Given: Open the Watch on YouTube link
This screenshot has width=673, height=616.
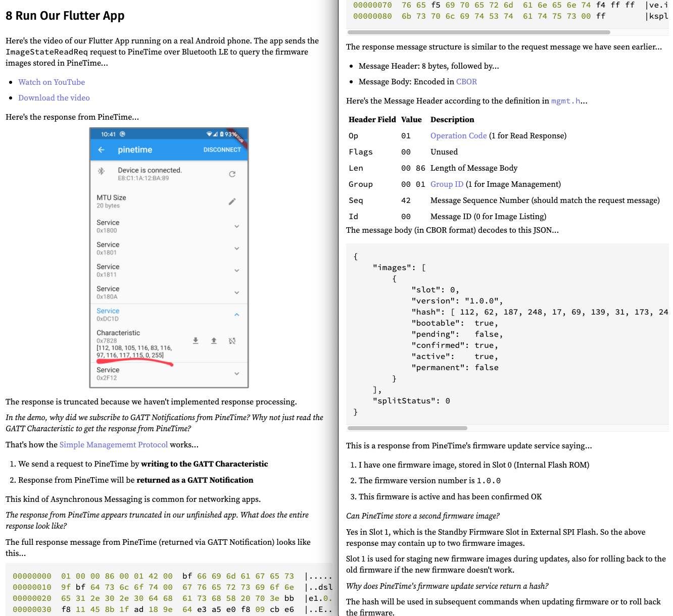Looking at the screenshot, I should point(52,82).
